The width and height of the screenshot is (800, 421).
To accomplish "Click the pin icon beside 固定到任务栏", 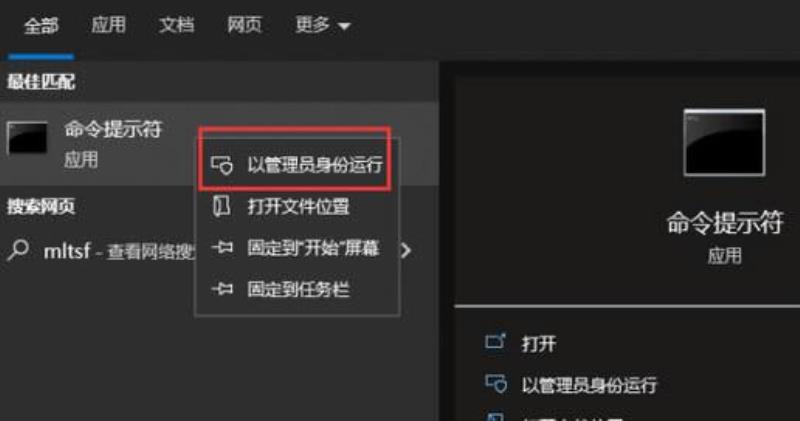I will point(222,289).
